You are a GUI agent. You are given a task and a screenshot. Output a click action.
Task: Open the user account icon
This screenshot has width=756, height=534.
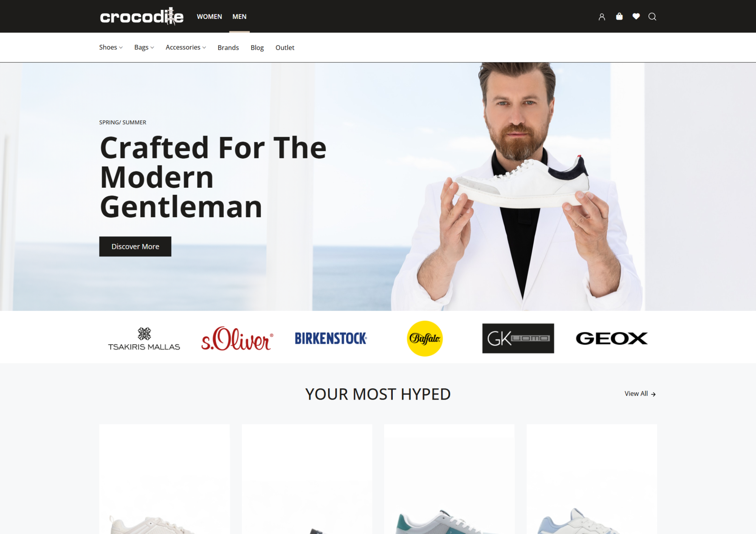602,17
